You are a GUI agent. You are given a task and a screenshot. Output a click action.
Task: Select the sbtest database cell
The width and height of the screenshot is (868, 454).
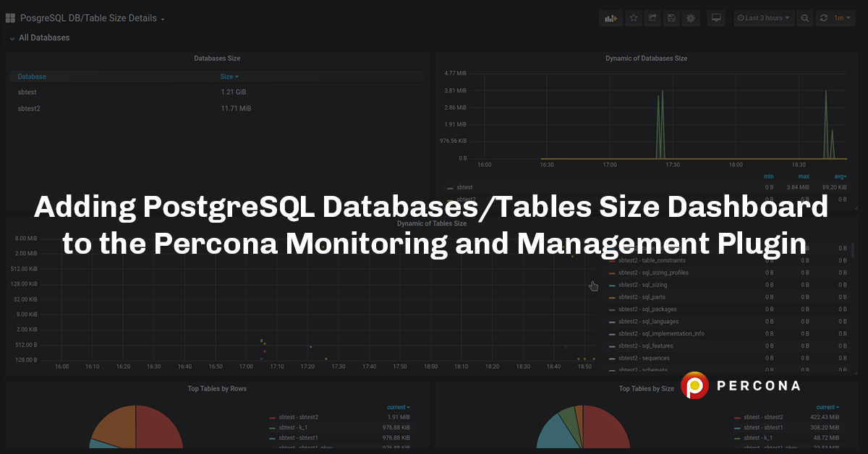[x=27, y=93]
